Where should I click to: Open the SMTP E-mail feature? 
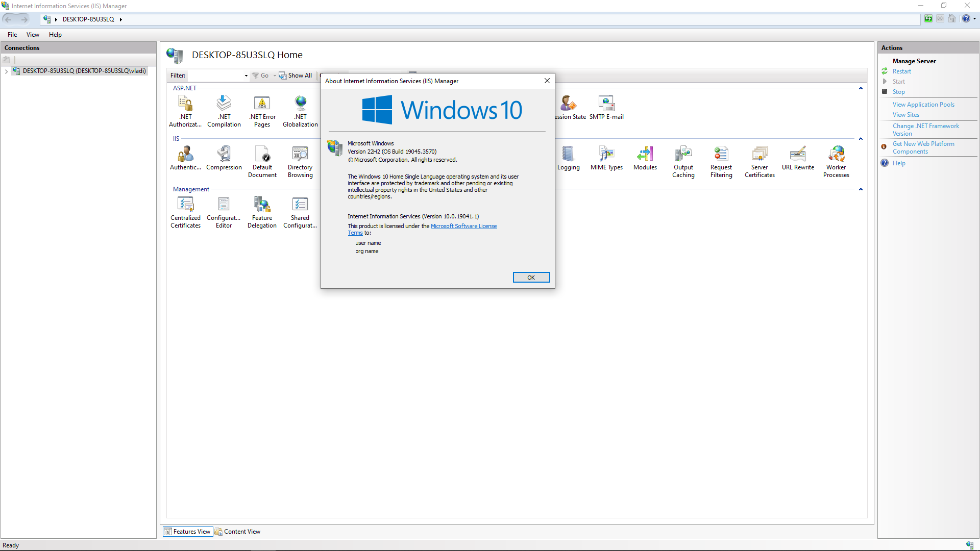[x=606, y=108]
